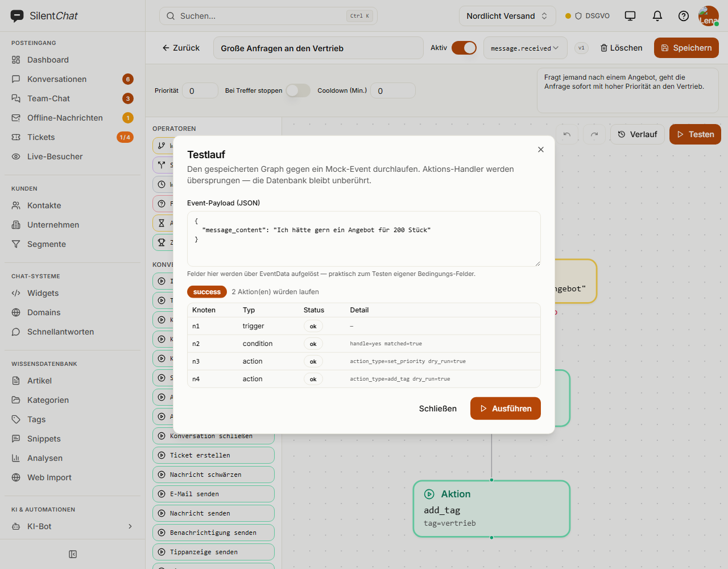
Task: Click the Priorität number field
Action: click(x=200, y=90)
